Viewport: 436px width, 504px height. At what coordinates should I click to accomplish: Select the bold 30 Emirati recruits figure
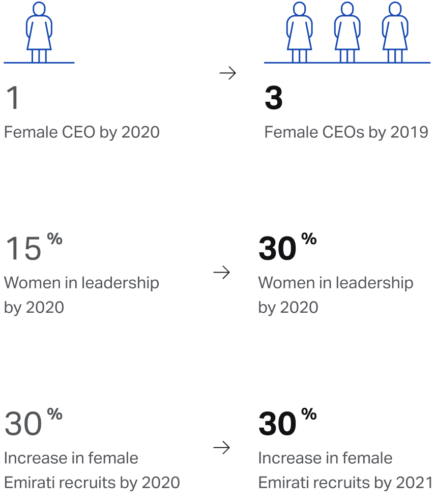tap(287, 422)
